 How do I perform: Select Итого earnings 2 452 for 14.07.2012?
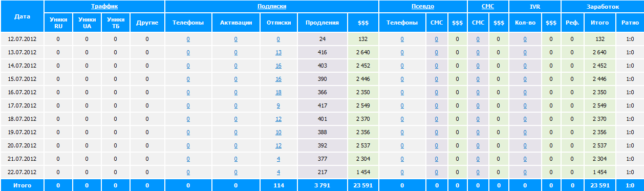click(x=599, y=66)
